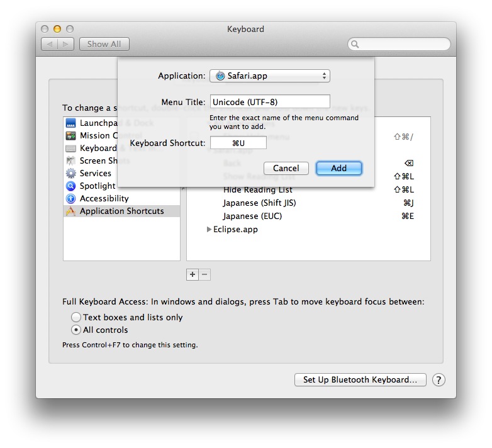Minimize the Keyboard window with yellow button
Image resolution: width=492 pixels, height=448 pixels.
click(x=57, y=29)
